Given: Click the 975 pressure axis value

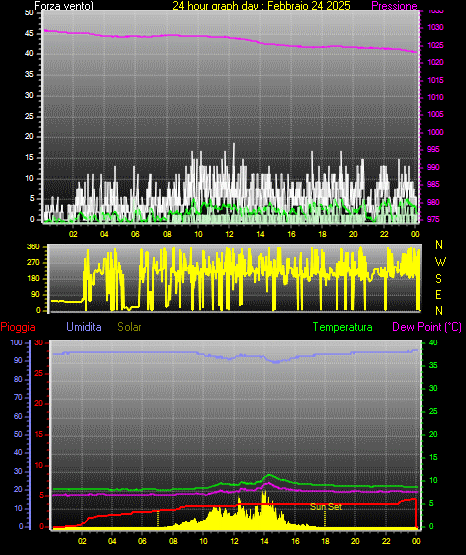Looking at the screenshot, I should click(x=433, y=219).
